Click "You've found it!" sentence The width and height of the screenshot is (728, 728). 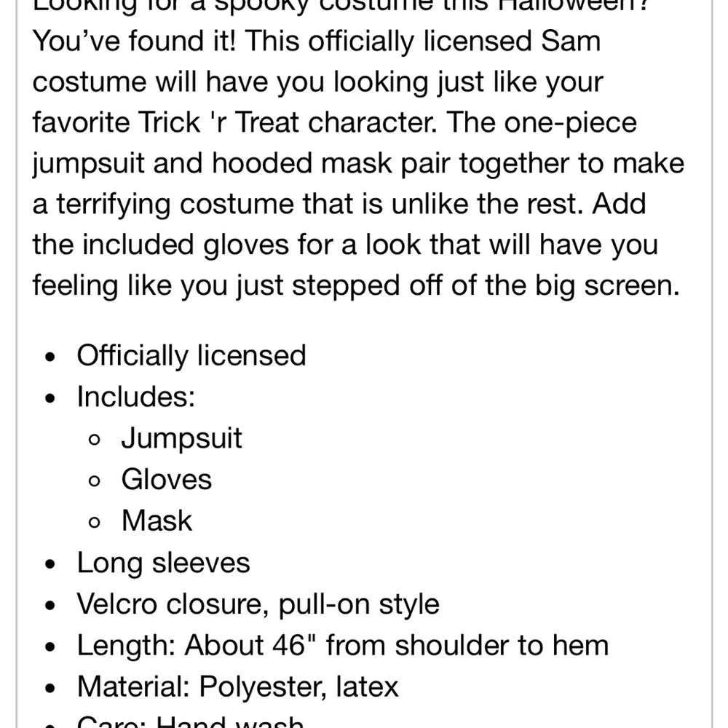[x=134, y=41]
